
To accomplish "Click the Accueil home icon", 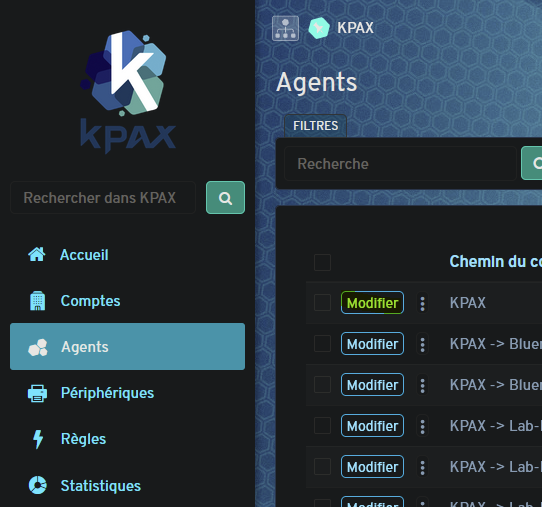I will 37,255.
